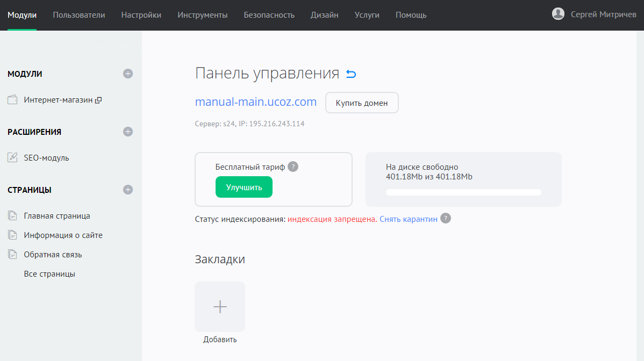
Task: Click the disk free space progress bar
Action: pyautogui.click(x=463, y=192)
